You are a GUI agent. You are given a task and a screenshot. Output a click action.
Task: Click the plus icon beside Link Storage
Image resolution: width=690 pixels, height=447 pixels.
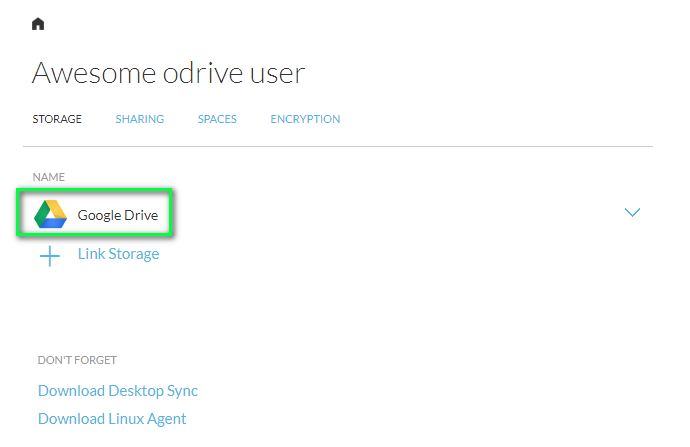coord(50,256)
